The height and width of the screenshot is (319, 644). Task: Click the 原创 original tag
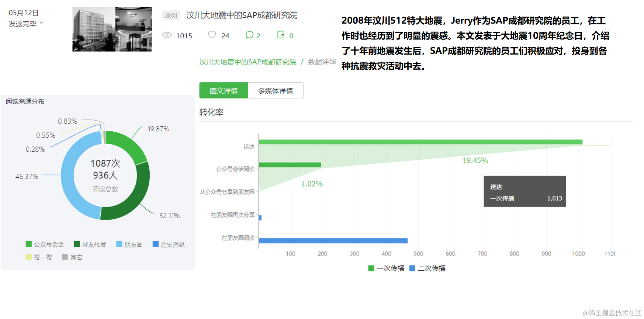(x=171, y=15)
